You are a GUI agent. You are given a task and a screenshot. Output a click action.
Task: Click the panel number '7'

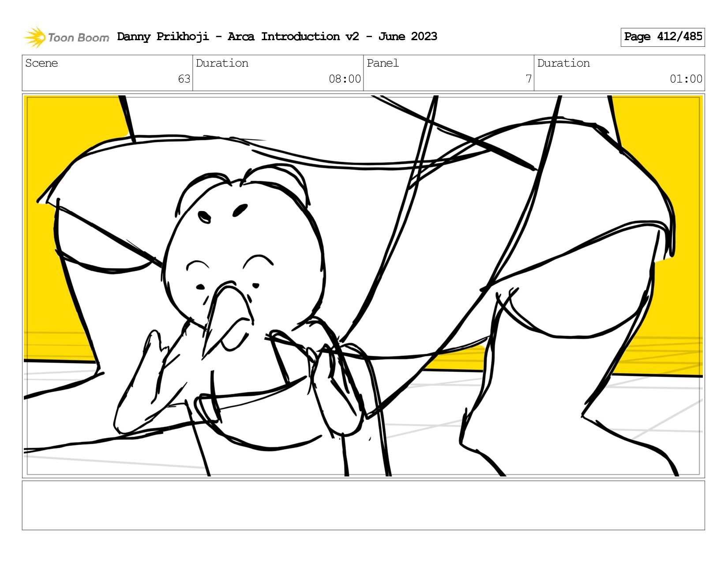(x=529, y=79)
